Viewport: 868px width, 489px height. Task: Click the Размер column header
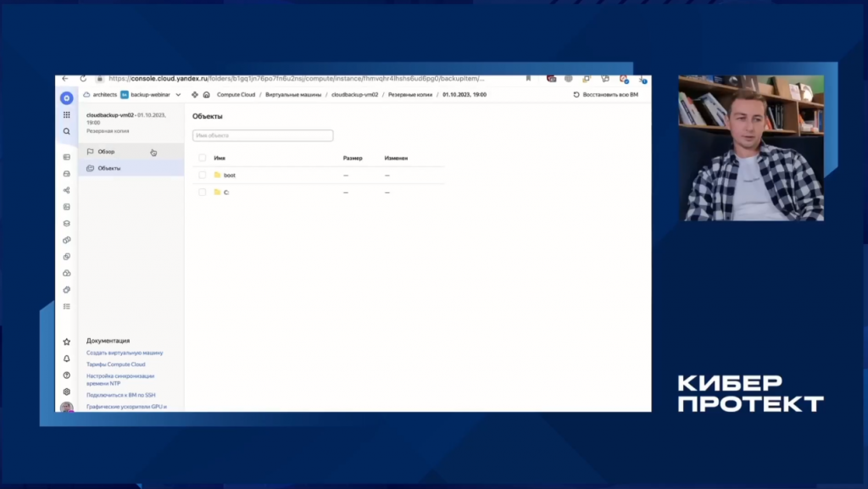353,158
